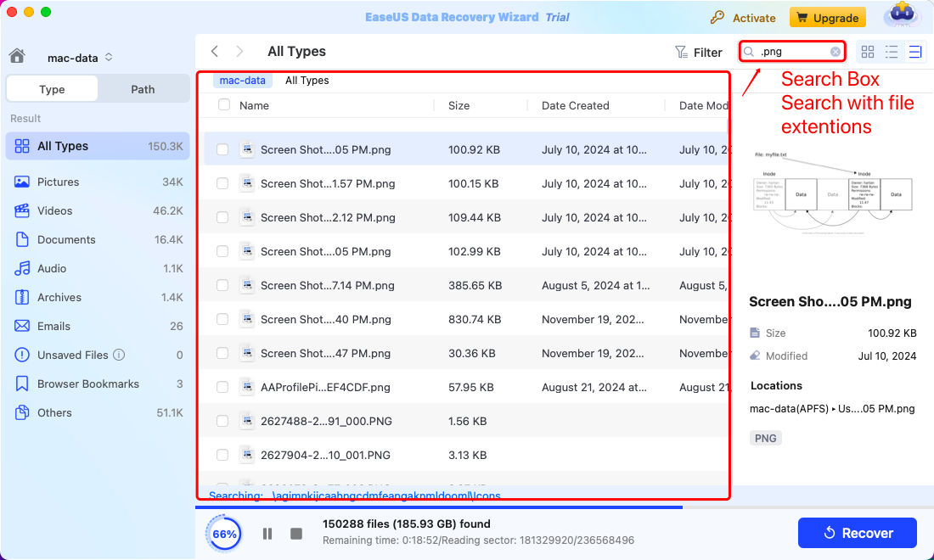The width and height of the screenshot is (934, 560).
Task: Select the 830.74 KB size cell
Action: pos(475,320)
